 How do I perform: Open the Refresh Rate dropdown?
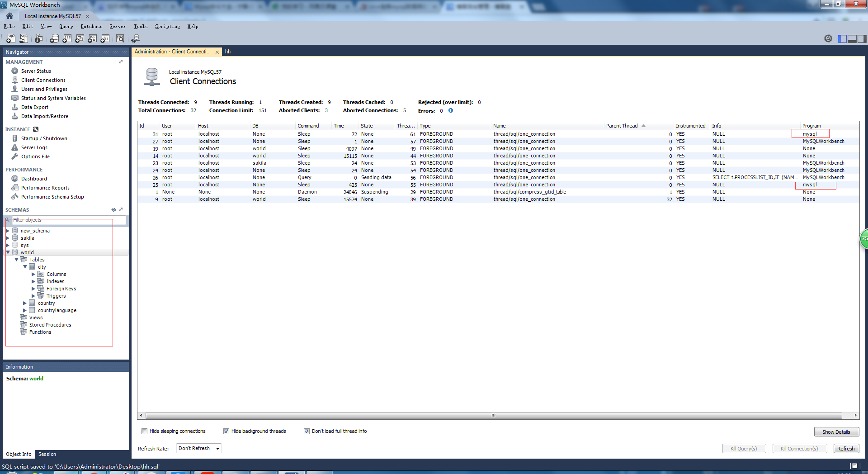click(198, 448)
